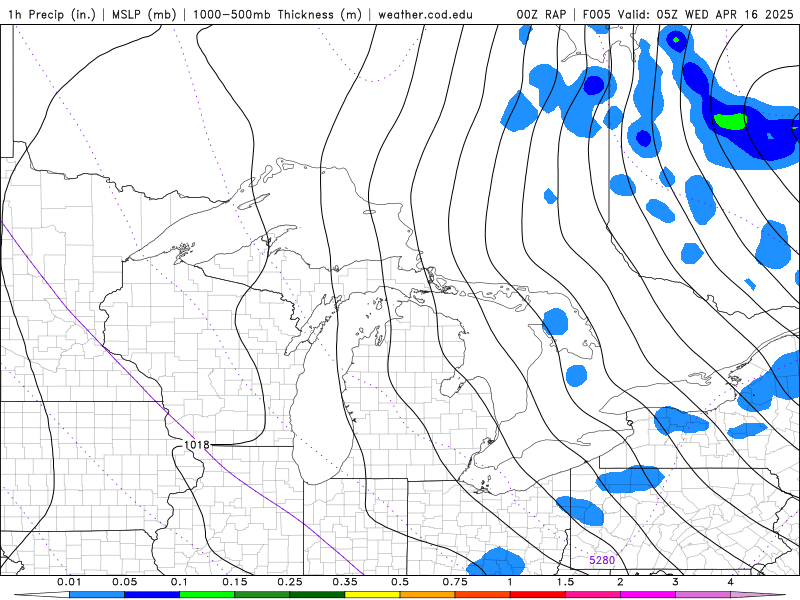800x600 pixels.
Task: Click the 'Valid: 05Z WED APR 16 2025' text
Action: tap(706, 14)
